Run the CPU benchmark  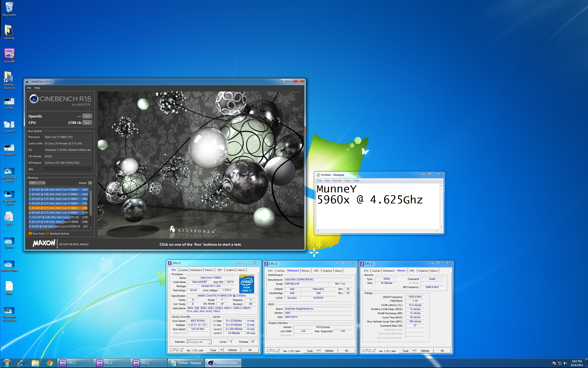point(87,123)
